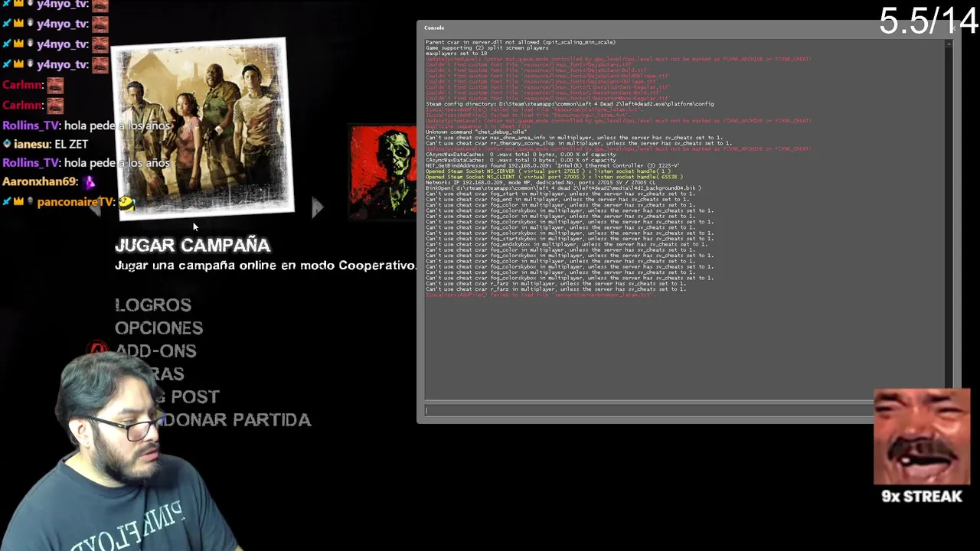The height and width of the screenshot is (551, 980).
Task: Click the "Steam config directory" console line
Action: (x=570, y=104)
